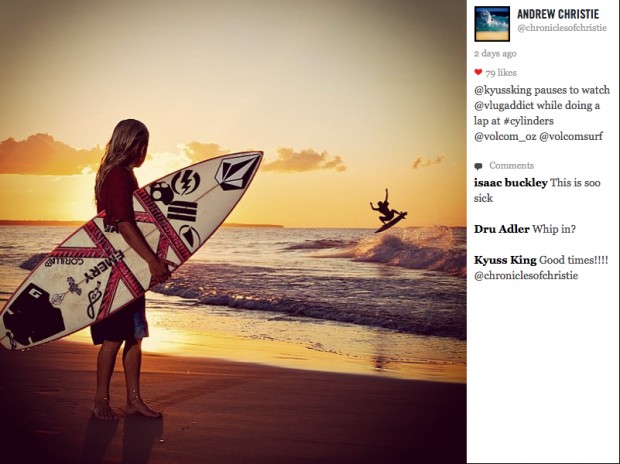Open commenter Kyuss King's profile
The image size is (620, 464).
[505, 260]
